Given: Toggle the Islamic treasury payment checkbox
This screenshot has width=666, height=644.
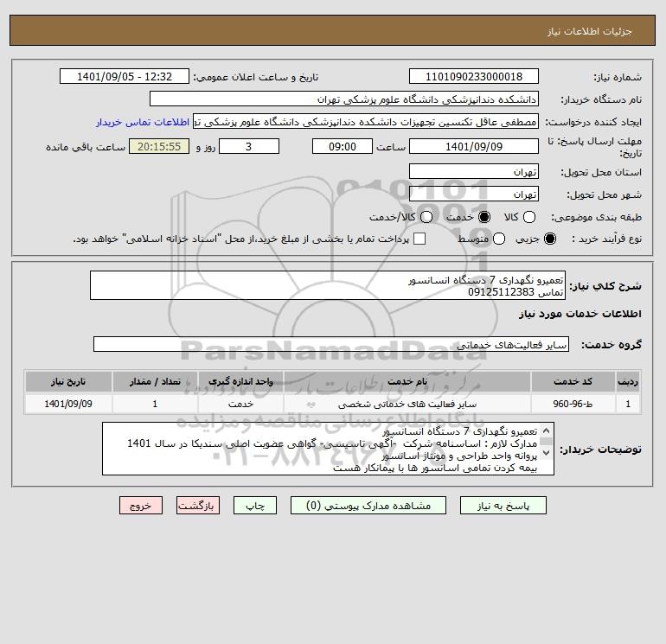Looking at the screenshot, I should (419, 239).
